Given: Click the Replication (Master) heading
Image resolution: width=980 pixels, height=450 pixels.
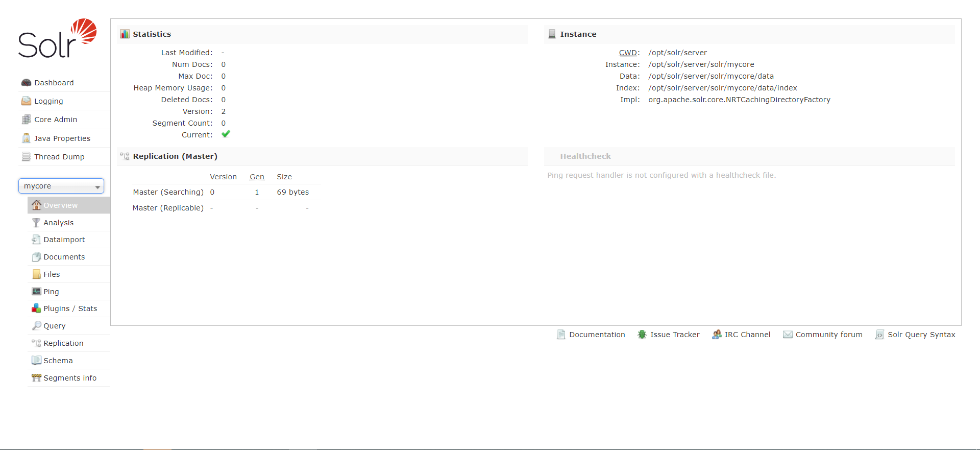Looking at the screenshot, I should (x=175, y=156).
